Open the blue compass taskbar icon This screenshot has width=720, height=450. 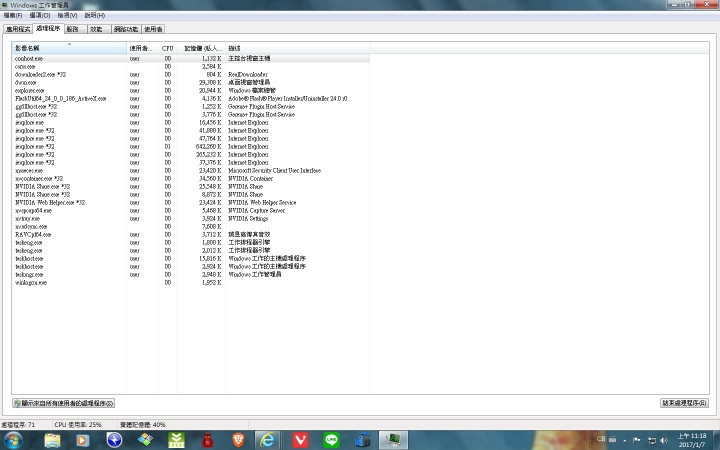pyautogui.click(x=114, y=440)
